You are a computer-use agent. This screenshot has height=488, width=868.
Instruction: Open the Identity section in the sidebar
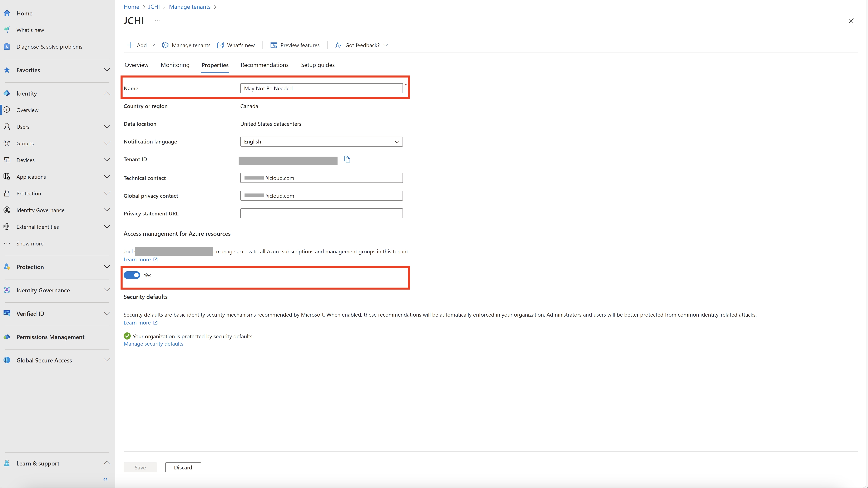27,93
